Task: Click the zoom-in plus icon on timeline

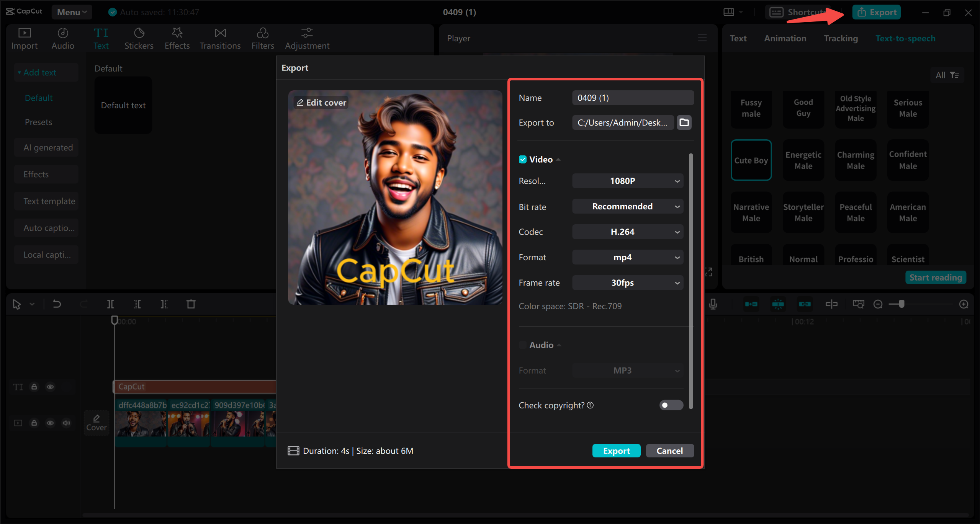Action: 964,304
